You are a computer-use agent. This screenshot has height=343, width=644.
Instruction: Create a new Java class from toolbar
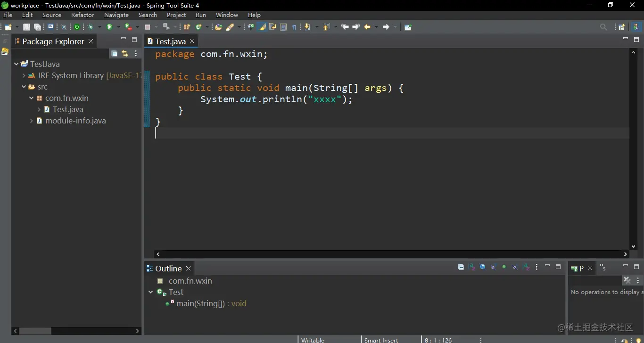pos(198,27)
